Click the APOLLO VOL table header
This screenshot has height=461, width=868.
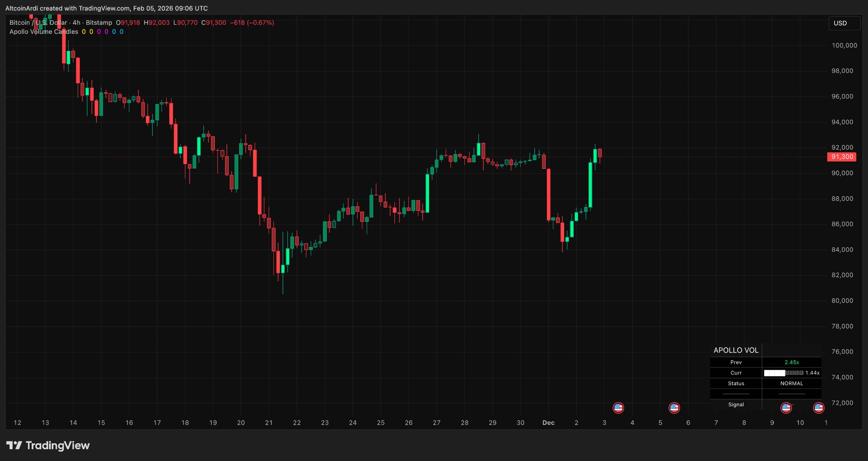click(736, 350)
